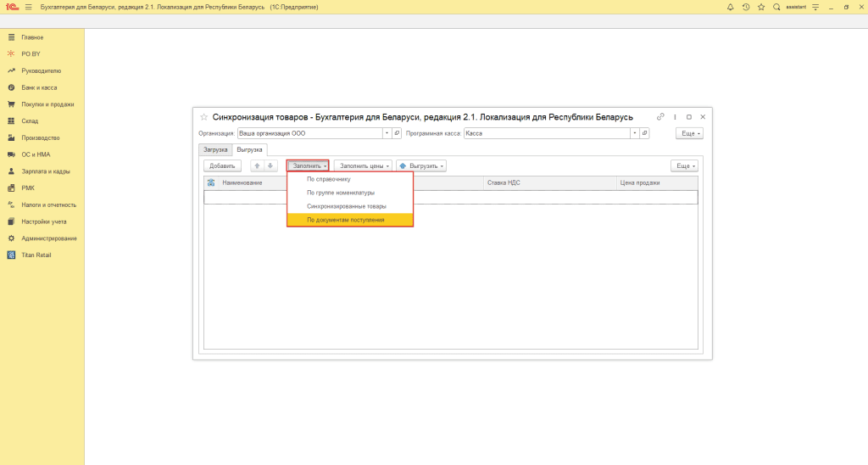Screen dimensions: 868x465
Task: Choose По группе номенклатуры menu item
Action: [x=350, y=193]
